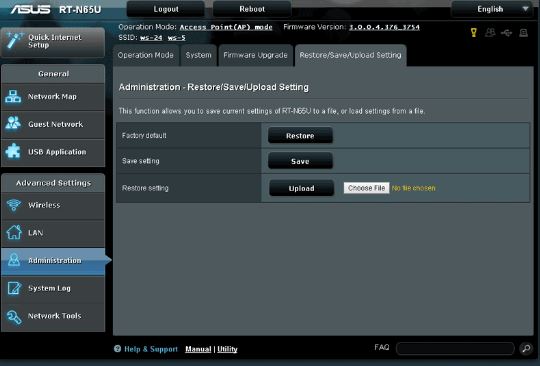The width and height of the screenshot is (540, 366).
Task: Click the yellow status bulb icon
Action: pos(474,33)
